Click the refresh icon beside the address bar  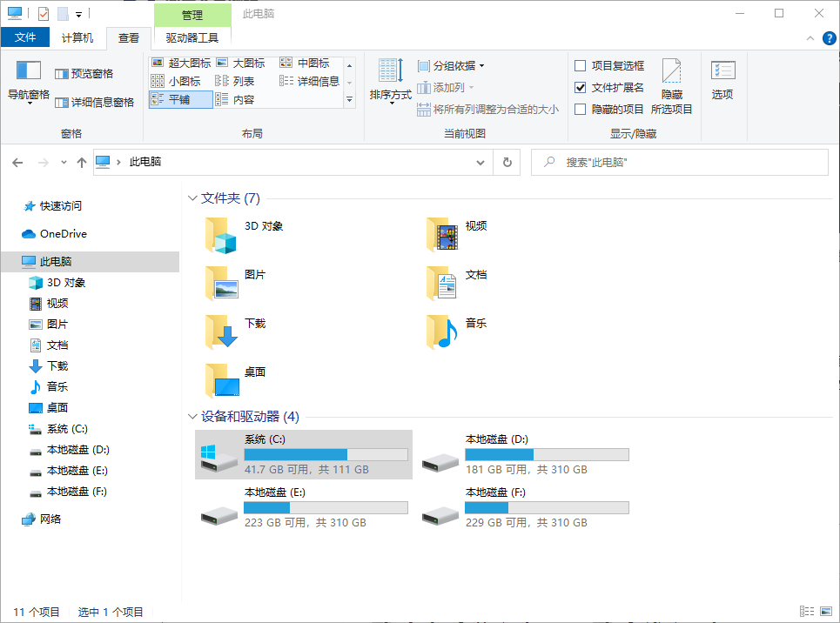click(x=506, y=162)
